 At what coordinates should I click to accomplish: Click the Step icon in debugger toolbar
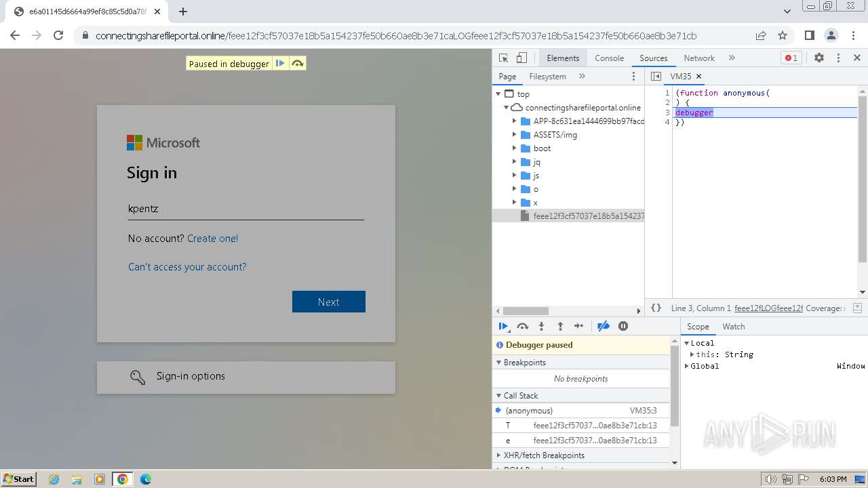pyautogui.click(x=578, y=326)
